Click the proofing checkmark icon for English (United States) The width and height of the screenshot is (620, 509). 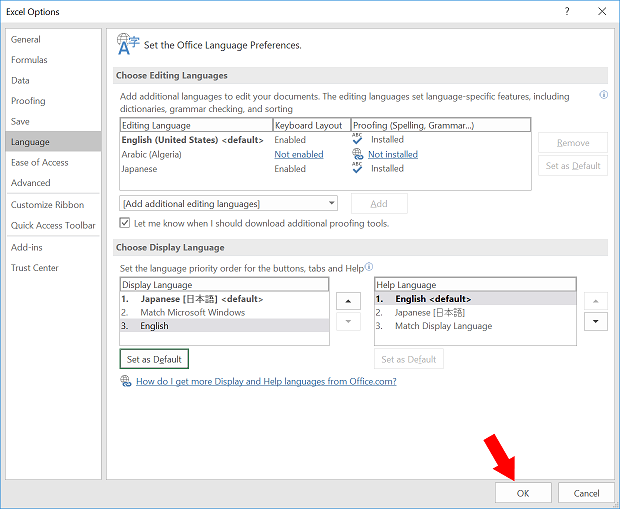pyautogui.click(x=357, y=139)
